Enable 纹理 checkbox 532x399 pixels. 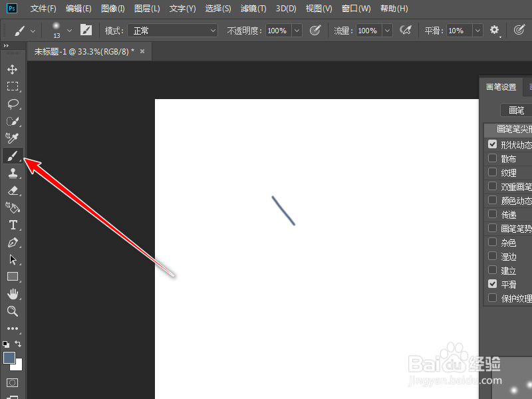[x=492, y=172]
